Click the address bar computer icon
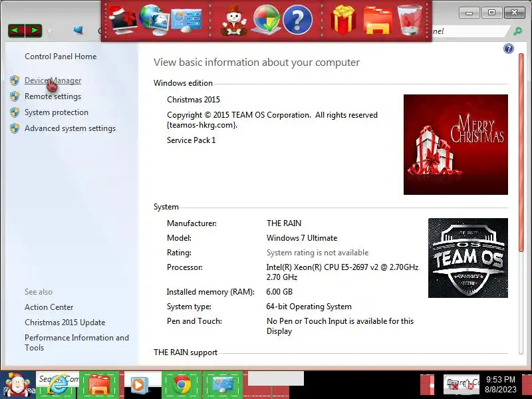Viewport: 532px width, 399px height. [78, 31]
